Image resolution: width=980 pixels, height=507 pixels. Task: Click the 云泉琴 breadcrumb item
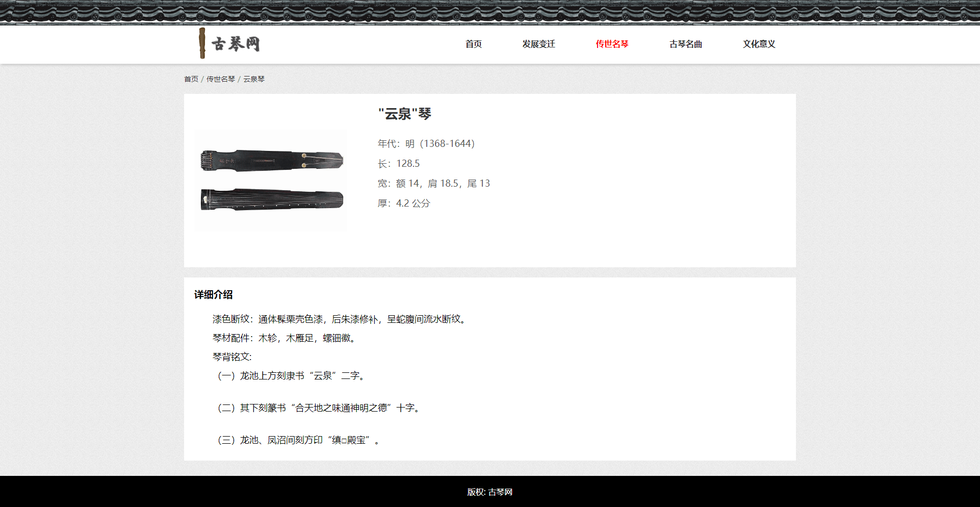pyautogui.click(x=254, y=79)
